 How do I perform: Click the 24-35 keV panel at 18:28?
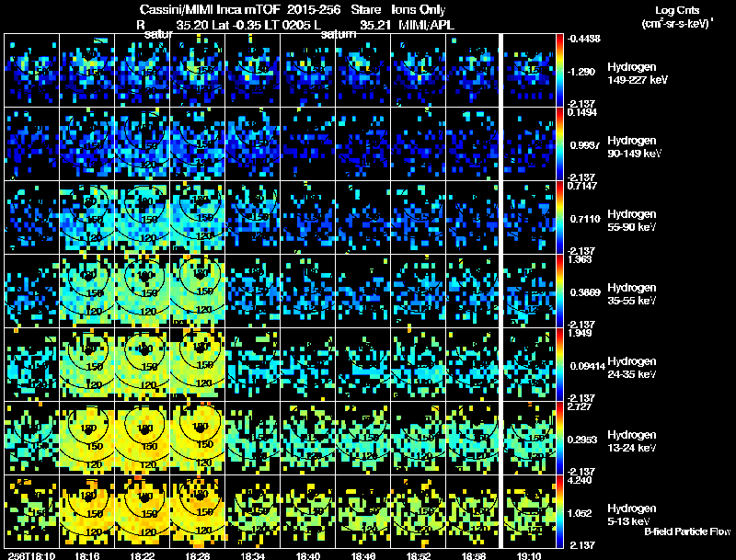197,364
